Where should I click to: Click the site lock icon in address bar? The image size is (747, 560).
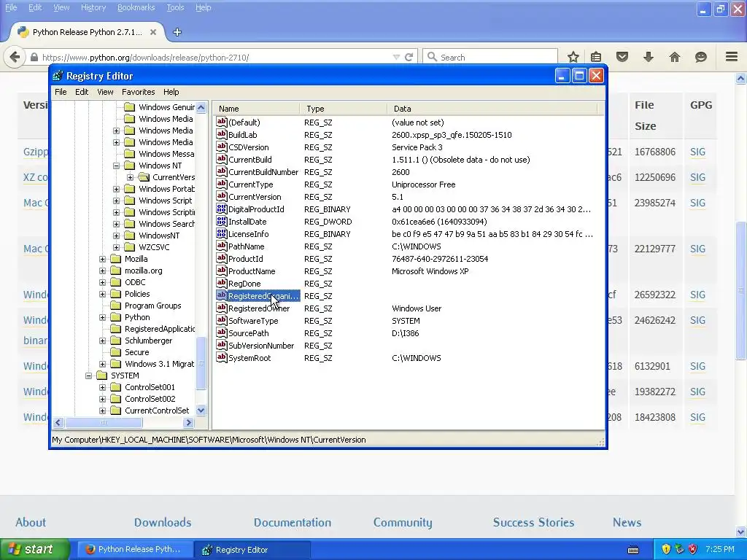click(34, 57)
